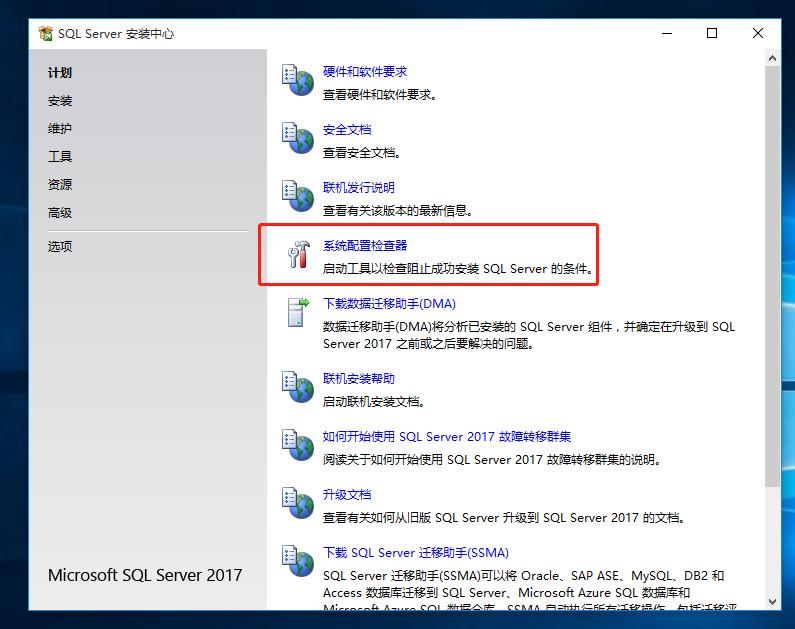The image size is (795, 629).
Task: Click the scrollbar up arrow
Action: [x=772, y=58]
